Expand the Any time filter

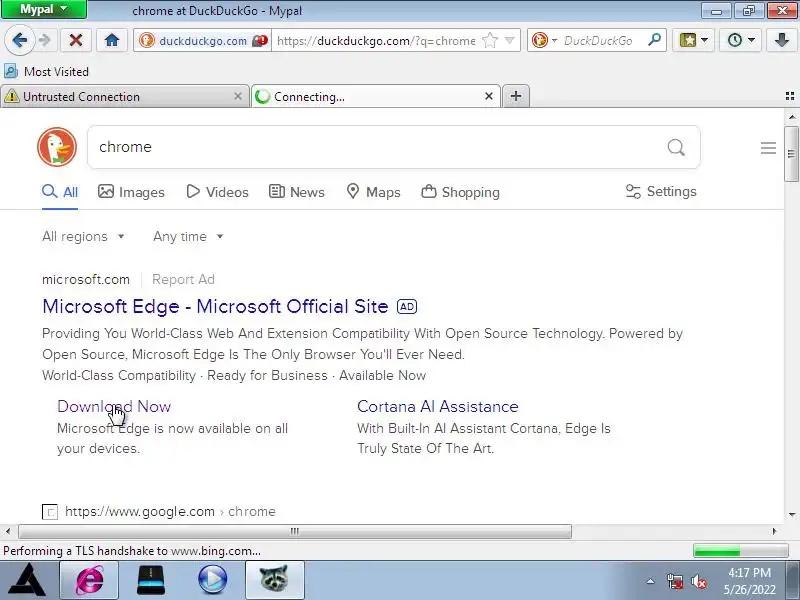click(188, 236)
